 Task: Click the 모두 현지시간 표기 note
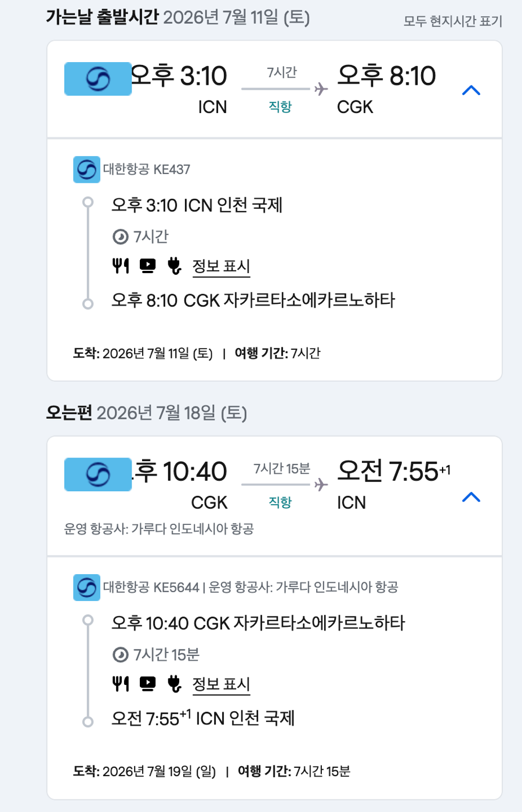coord(452,21)
